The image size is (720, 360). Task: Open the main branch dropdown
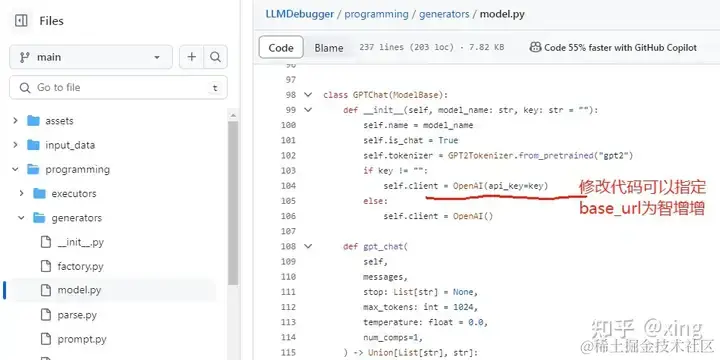point(91,57)
